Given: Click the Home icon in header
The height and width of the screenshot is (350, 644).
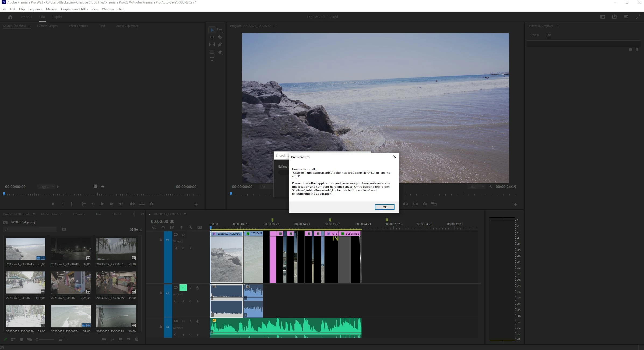Looking at the screenshot, I should coord(10,17).
